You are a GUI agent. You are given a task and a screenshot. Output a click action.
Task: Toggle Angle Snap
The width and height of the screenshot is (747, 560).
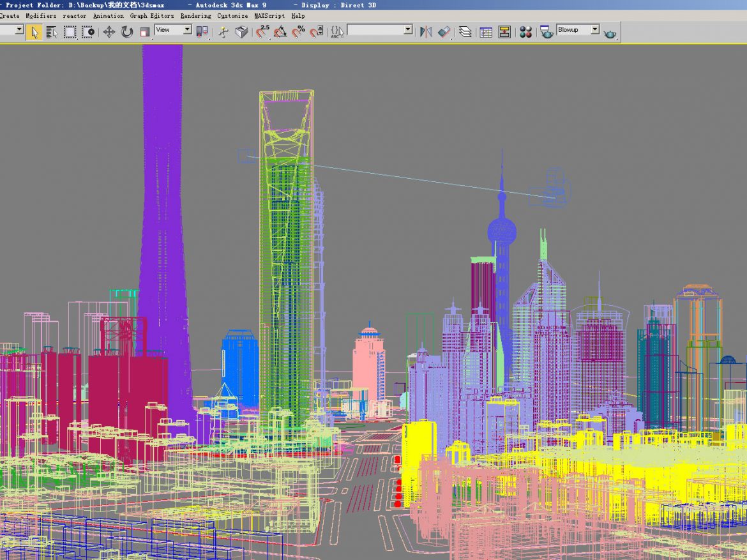[x=280, y=32]
